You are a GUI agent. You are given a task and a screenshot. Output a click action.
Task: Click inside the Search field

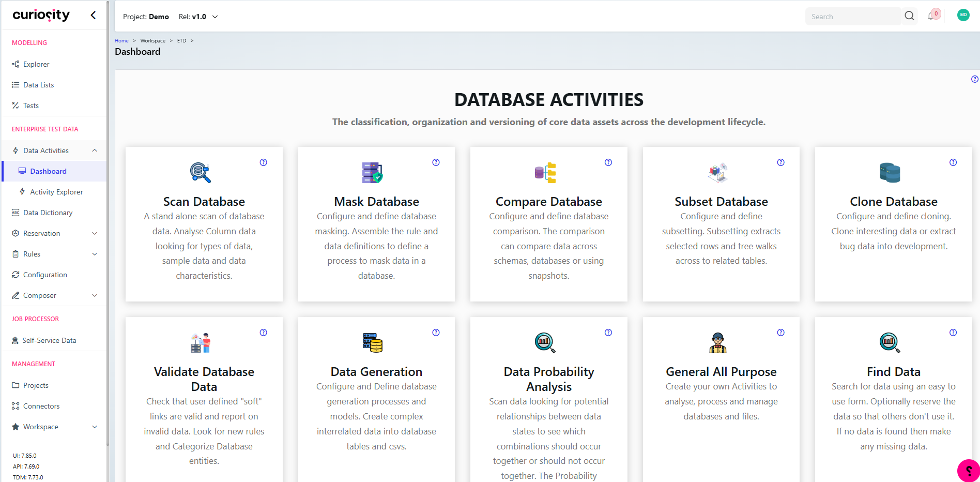(x=853, y=16)
